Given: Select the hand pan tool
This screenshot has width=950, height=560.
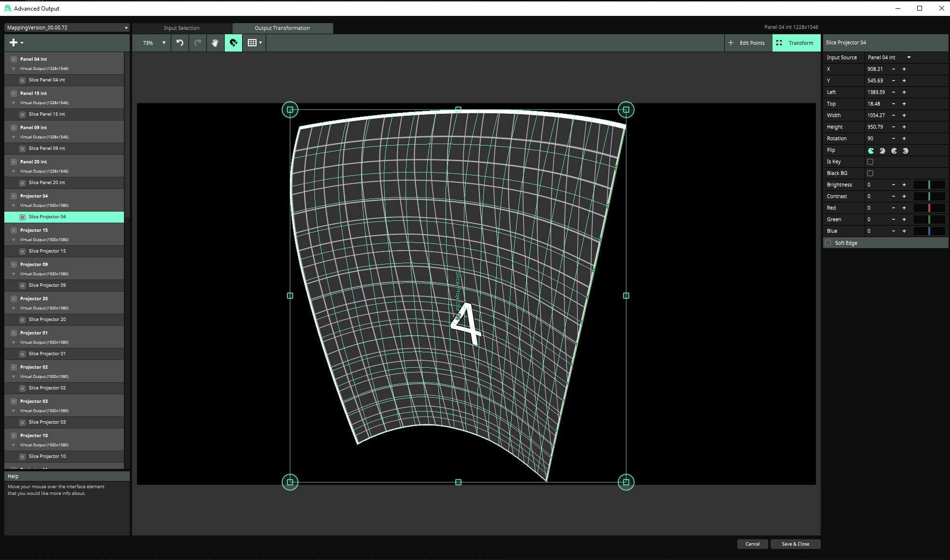Looking at the screenshot, I should pos(215,43).
